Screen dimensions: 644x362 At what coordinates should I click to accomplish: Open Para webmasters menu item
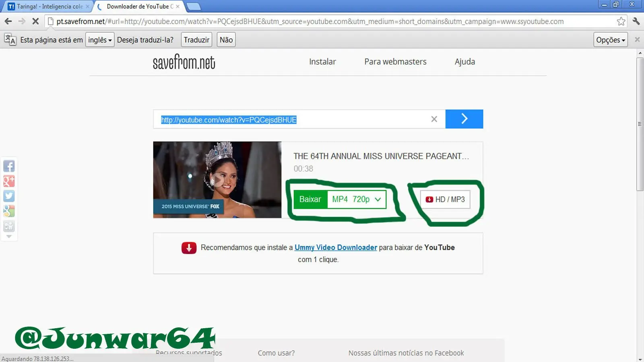[395, 62]
